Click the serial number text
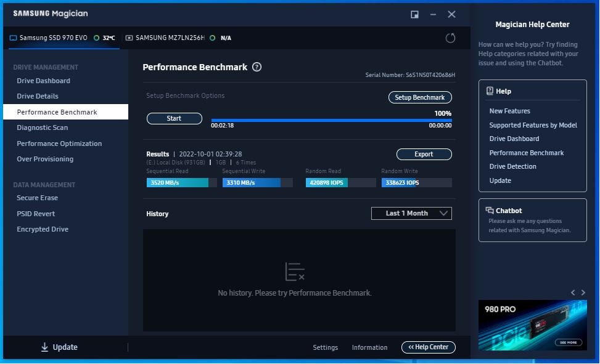 [410, 75]
